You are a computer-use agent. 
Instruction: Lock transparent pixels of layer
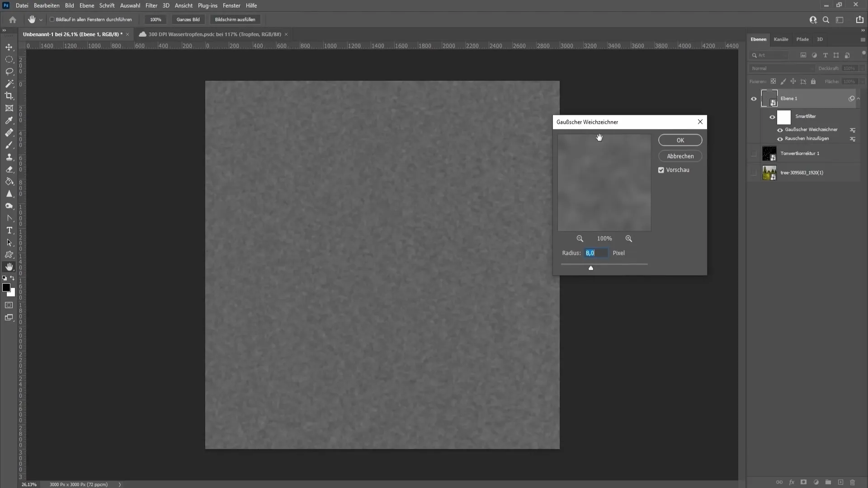774,81
